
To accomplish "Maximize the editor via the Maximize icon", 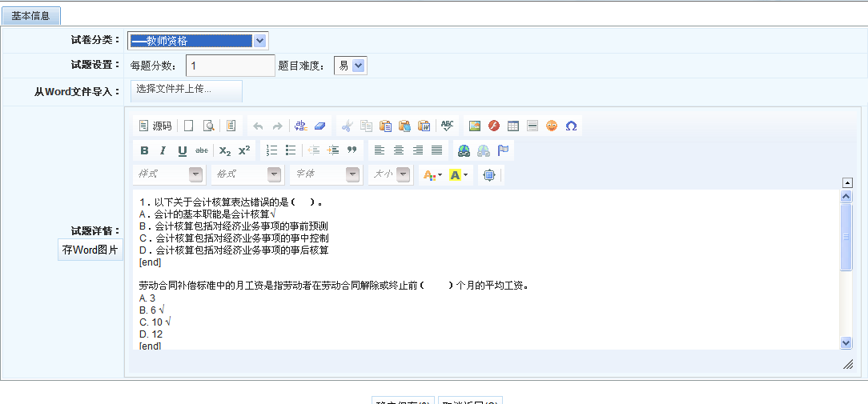I will [488, 175].
